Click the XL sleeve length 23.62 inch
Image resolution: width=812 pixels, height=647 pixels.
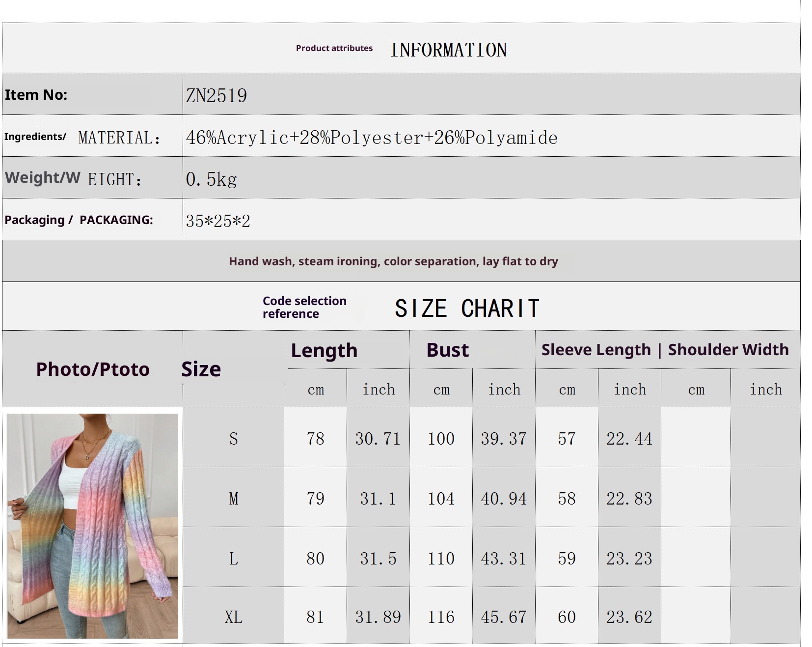(x=629, y=617)
